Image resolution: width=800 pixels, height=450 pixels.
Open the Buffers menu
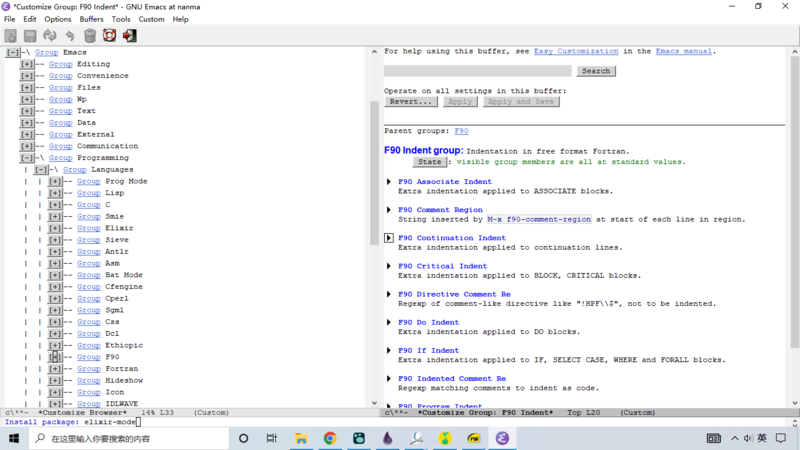click(91, 19)
